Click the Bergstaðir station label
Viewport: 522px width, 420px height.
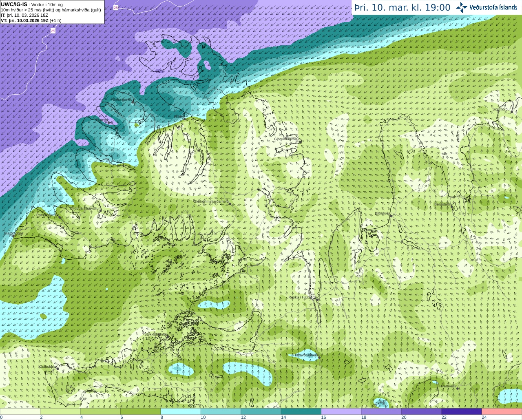[x=442, y=204]
